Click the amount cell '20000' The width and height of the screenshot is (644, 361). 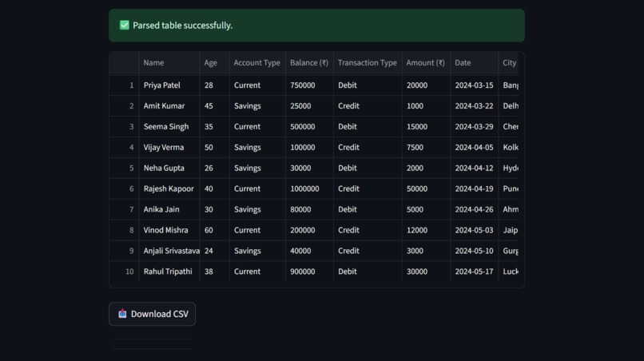click(426, 85)
